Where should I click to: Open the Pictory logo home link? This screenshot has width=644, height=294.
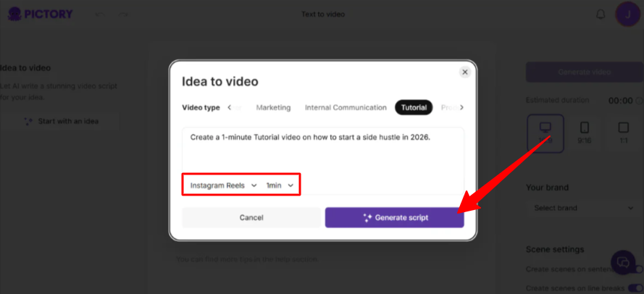41,14
